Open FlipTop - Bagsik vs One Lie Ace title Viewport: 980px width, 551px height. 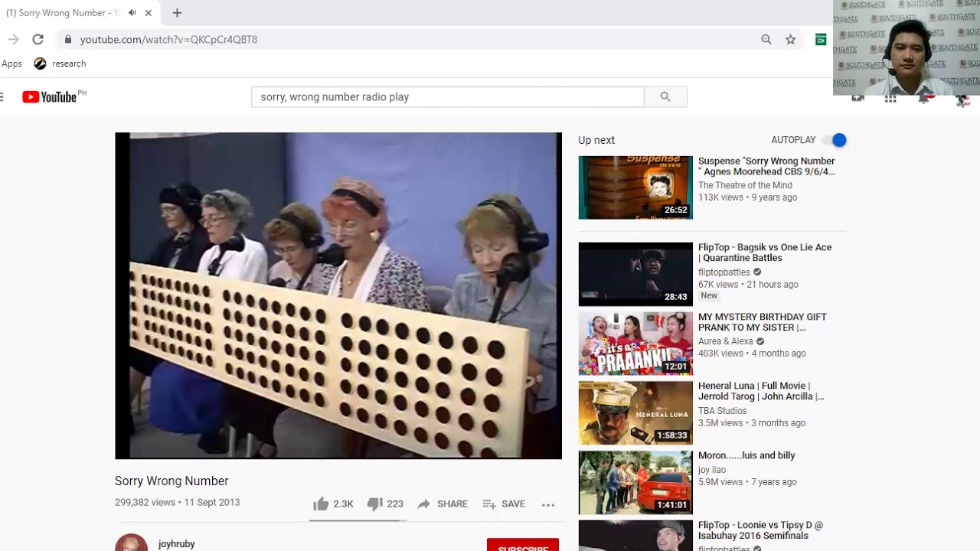click(x=765, y=253)
